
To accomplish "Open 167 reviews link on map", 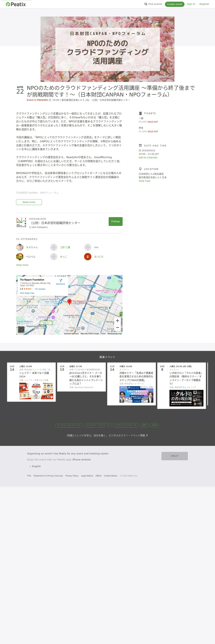I will [40, 289].
